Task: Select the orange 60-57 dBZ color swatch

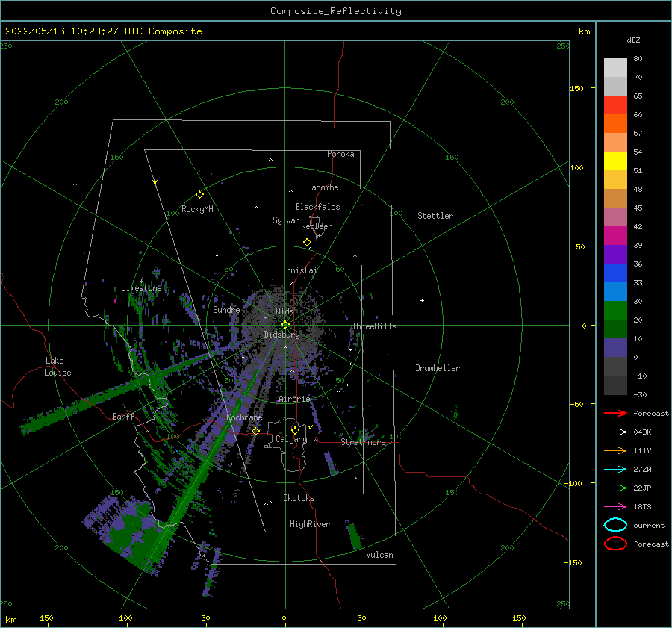Action: [615, 124]
